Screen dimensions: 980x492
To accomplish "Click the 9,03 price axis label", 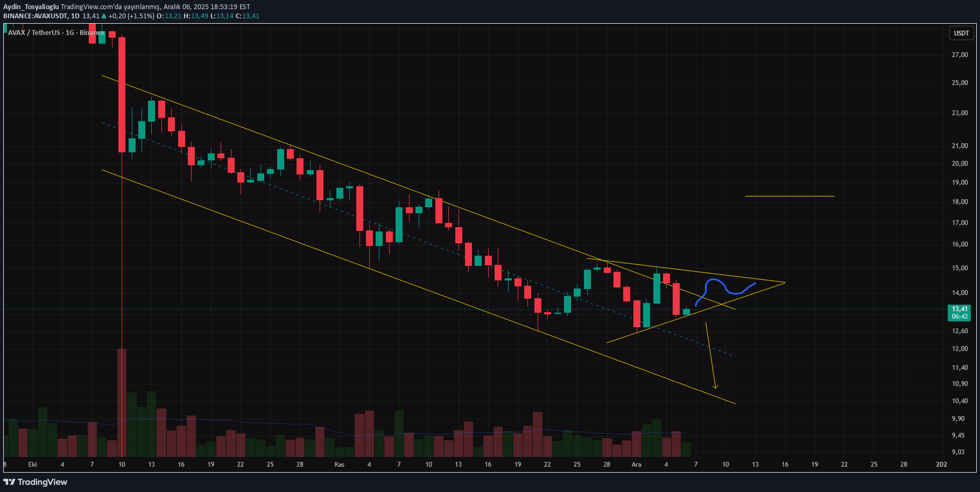I will pos(958,452).
